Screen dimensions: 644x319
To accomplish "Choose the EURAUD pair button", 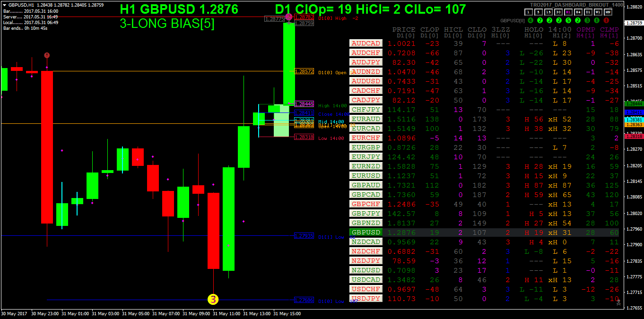I will point(366,119).
